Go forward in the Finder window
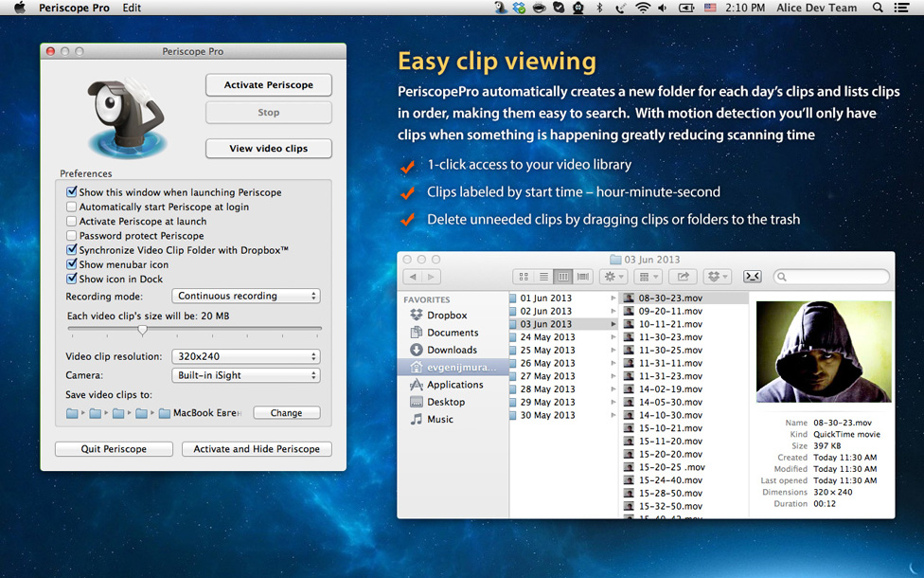This screenshot has width=924, height=578. [x=432, y=277]
